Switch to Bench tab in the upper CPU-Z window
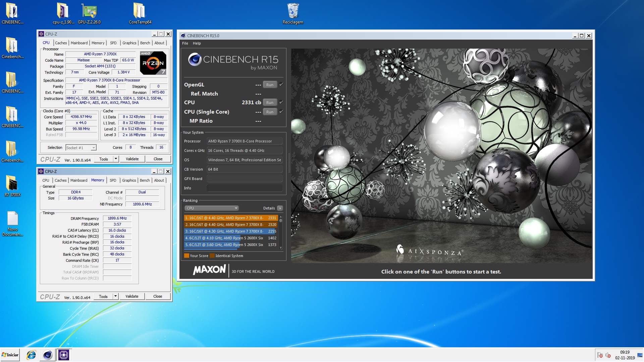The width and height of the screenshot is (644, 362). coord(145,43)
